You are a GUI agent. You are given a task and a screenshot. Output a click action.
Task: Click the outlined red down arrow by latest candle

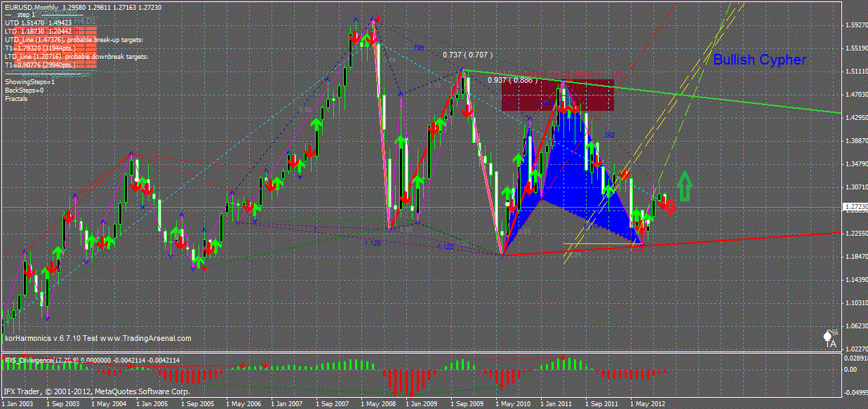669,206
